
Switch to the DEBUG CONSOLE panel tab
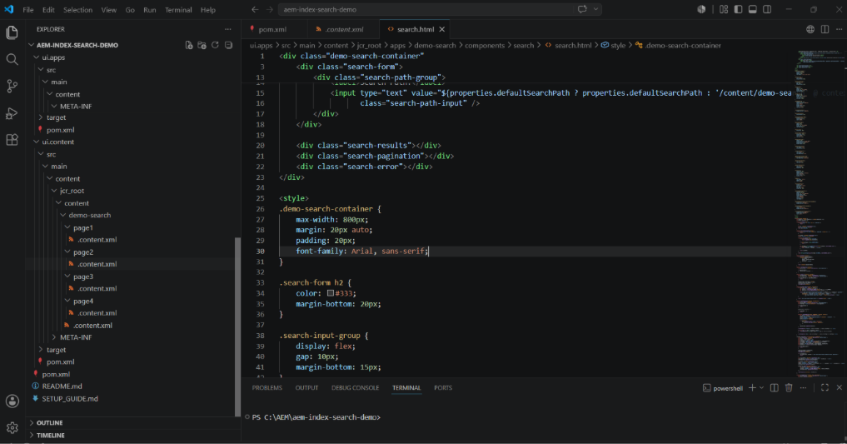tap(355, 388)
